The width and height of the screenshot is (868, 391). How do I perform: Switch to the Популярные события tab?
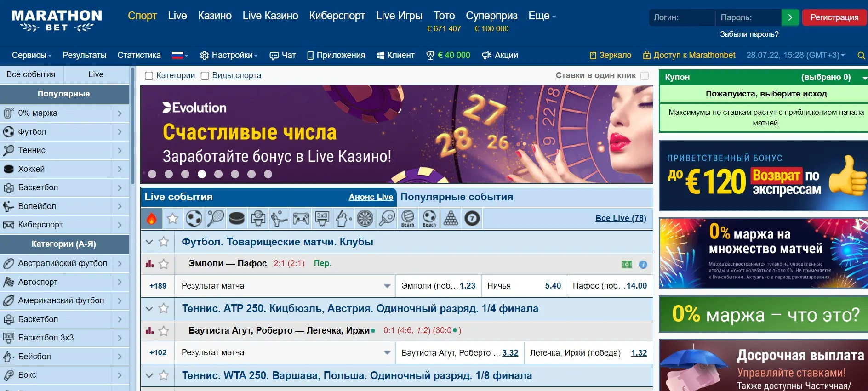[456, 197]
